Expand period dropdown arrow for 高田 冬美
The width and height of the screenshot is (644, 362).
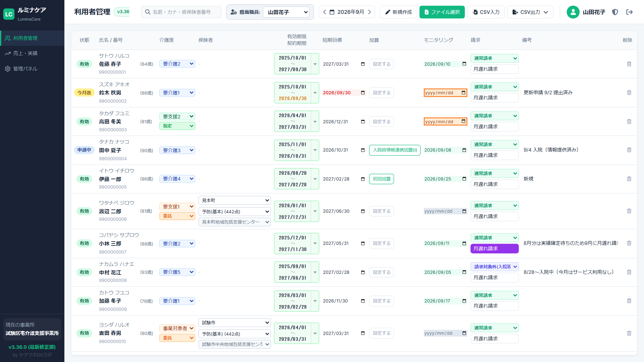pyautogui.click(x=315, y=122)
